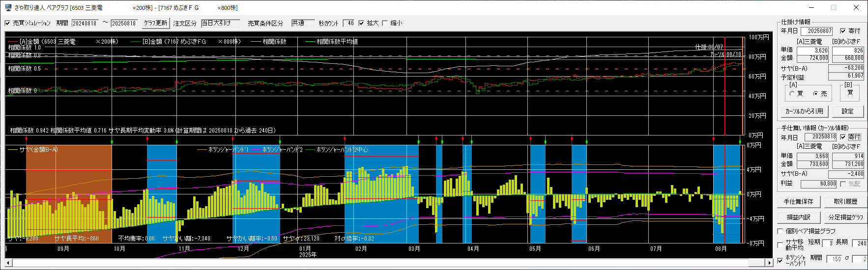The width and height of the screenshot is (868, 270).
Task: Click the σ field of Bollinger band
Action: point(860,259)
